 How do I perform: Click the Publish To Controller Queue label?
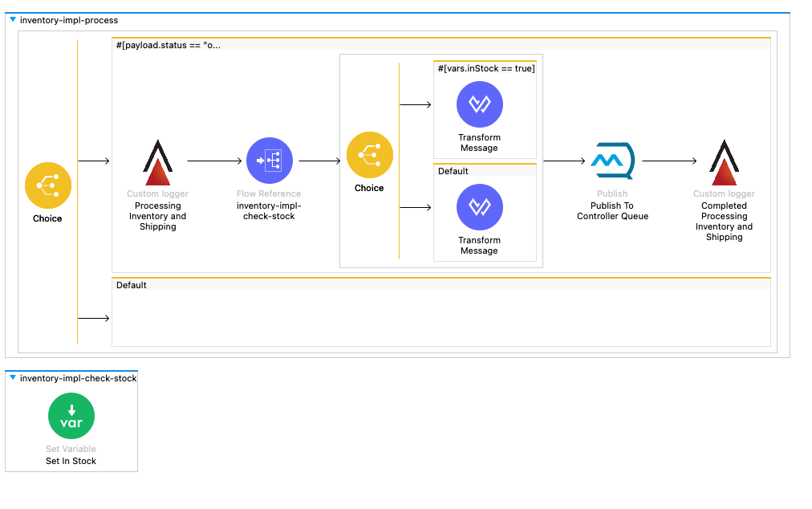612,211
